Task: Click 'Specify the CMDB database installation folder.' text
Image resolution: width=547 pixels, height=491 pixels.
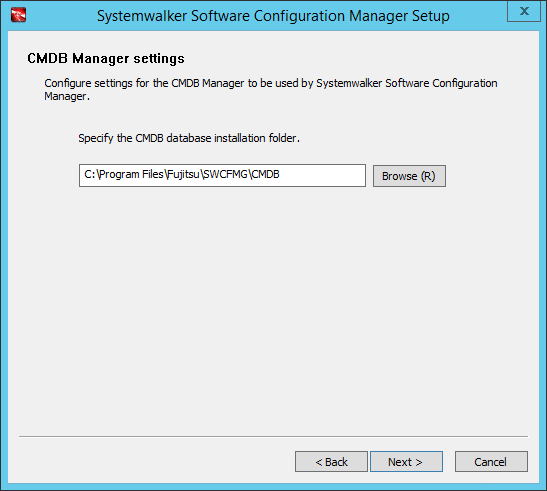Action: coord(189,138)
